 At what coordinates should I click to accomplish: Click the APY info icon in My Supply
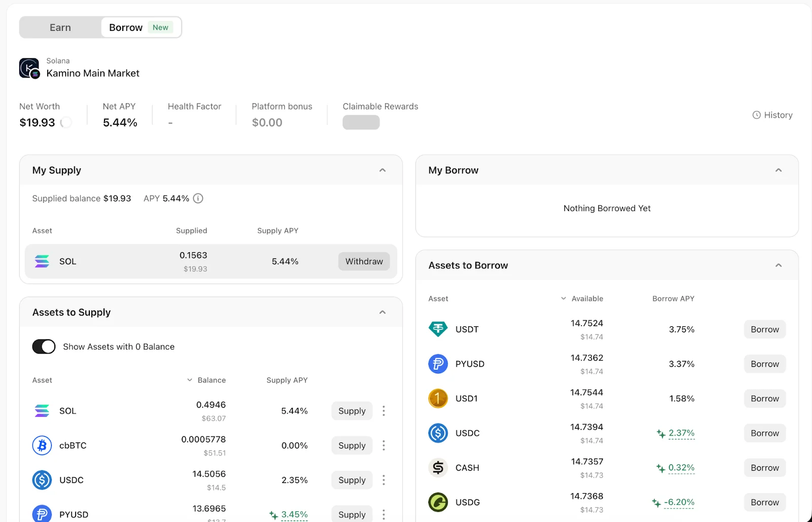(x=198, y=198)
